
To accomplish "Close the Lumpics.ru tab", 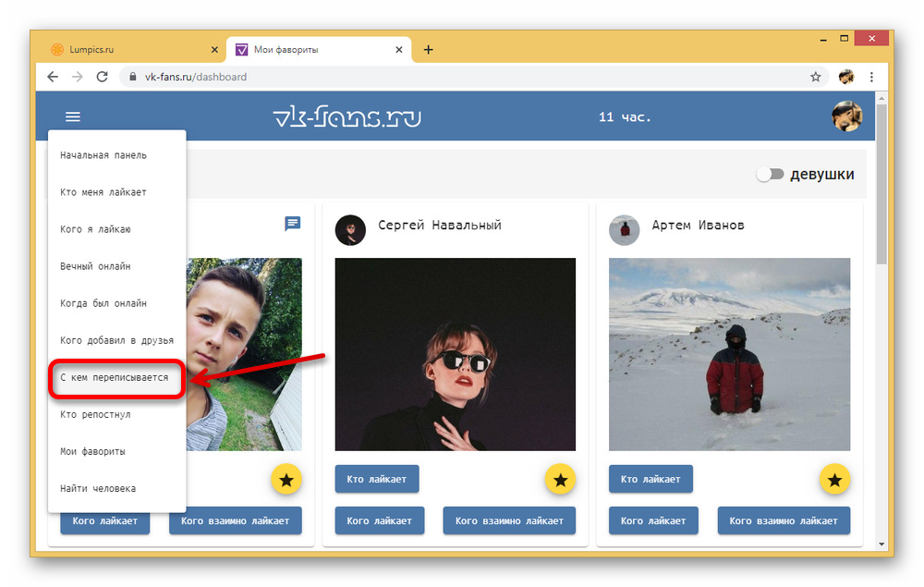I will pos(214,50).
